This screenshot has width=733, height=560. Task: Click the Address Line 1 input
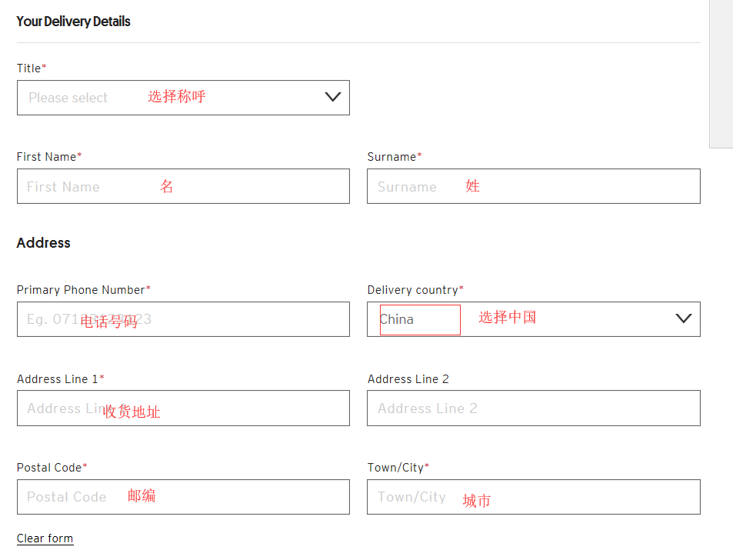pos(183,408)
